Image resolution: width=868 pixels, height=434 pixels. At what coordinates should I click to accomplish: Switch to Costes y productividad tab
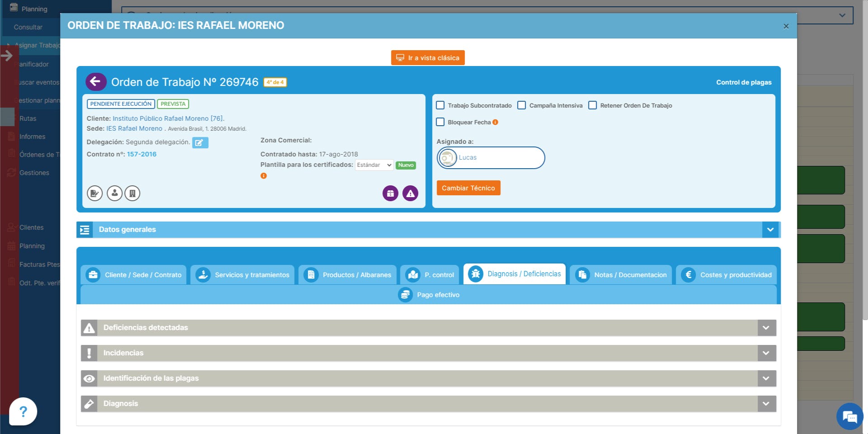[x=726, y=275]
